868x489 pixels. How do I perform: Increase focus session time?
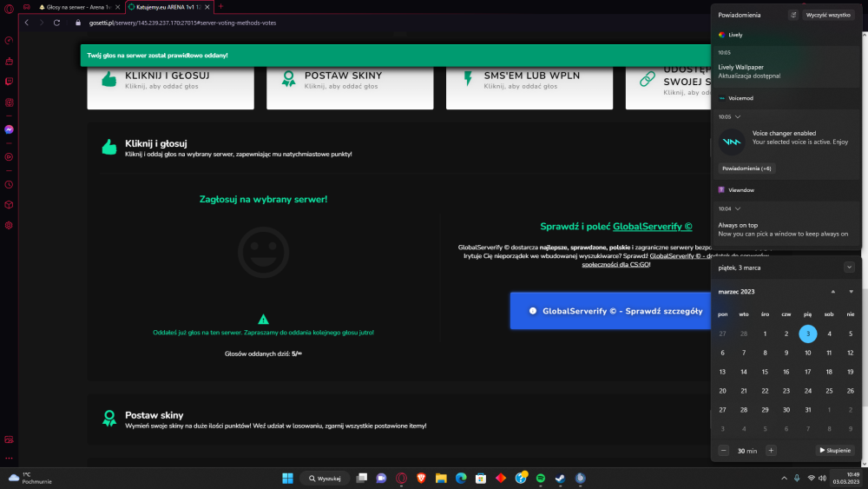(771, 450)
